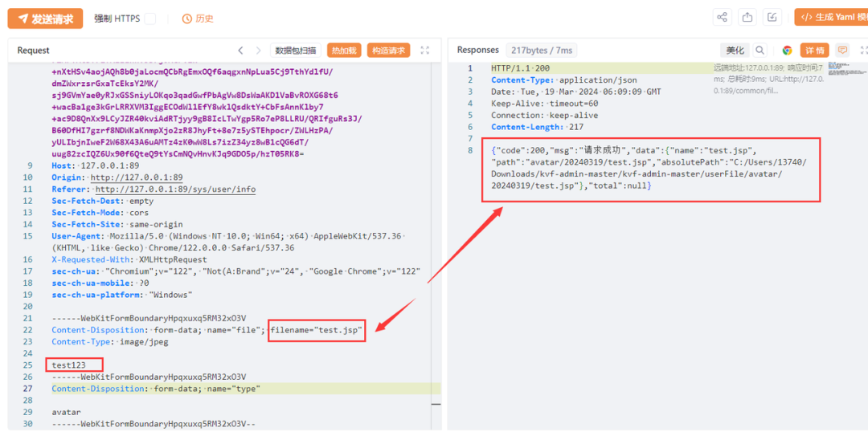This screenshot has width=868, height=436.
Task: Click the 数据包扫描 button
Action: pos(296,51)
